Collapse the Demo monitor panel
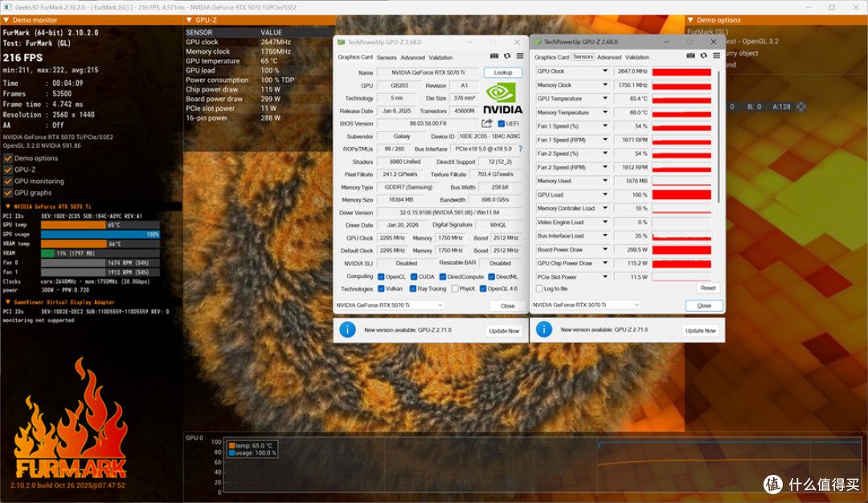 pos(6,20)
